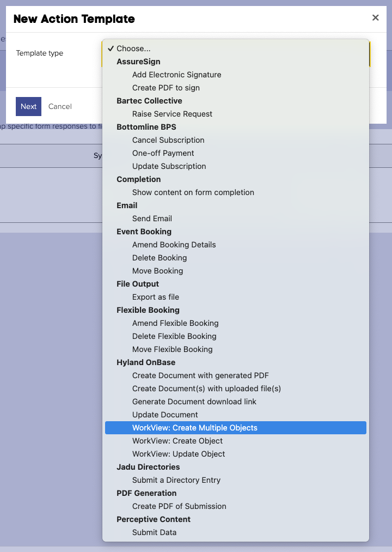
Task: Click the Template type label
Action: tap(40, 53)
